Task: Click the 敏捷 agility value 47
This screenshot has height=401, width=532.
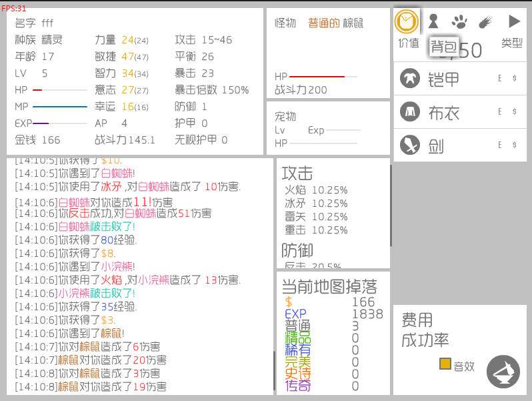Action: [x=127, y=57]
